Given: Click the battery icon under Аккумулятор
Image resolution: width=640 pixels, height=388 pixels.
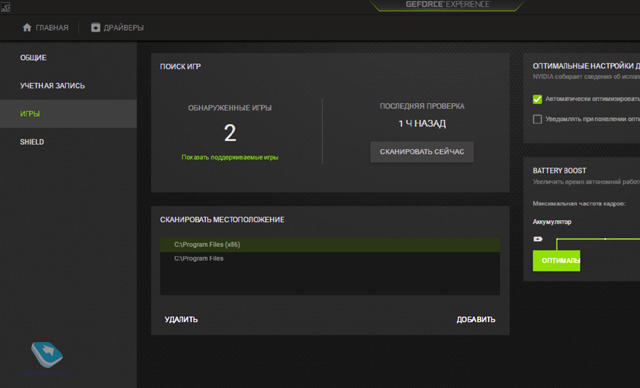Looking at the screenshot, I should 538,239.
